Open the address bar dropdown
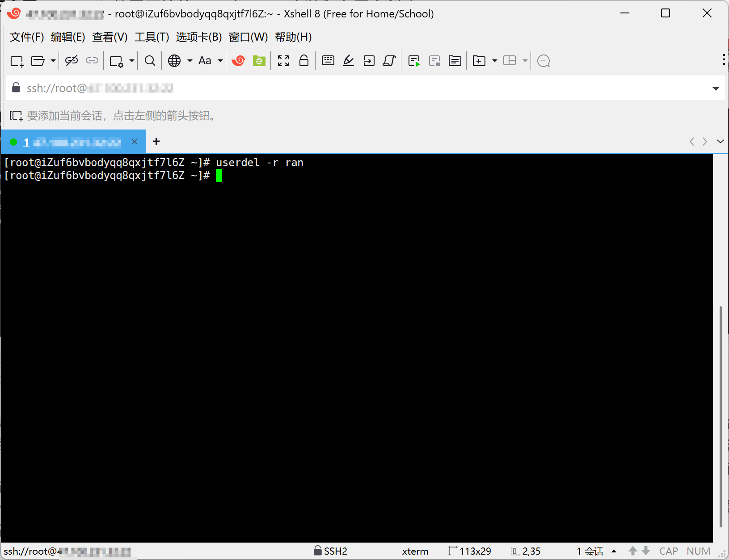 (x=716, y=88)
